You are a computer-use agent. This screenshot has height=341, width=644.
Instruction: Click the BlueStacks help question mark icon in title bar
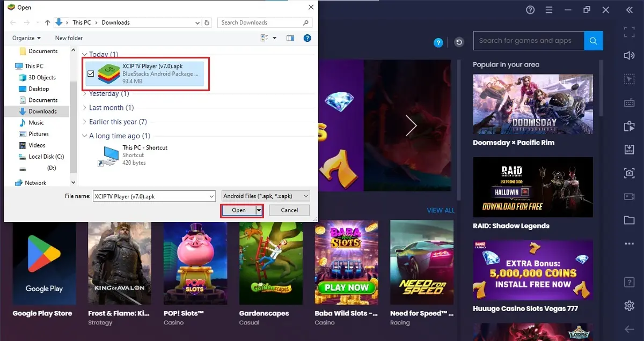point(530,10)
